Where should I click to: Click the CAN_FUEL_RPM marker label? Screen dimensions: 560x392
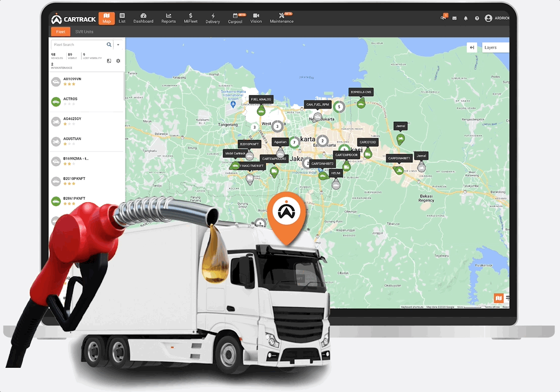point(317,105)
